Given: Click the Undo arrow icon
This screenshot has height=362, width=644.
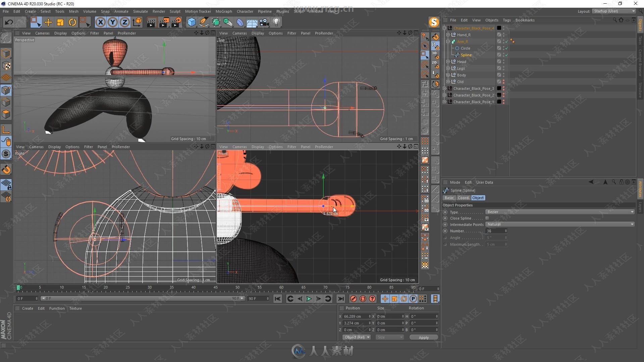Looking at the screenshot, I should click(9, 22).
